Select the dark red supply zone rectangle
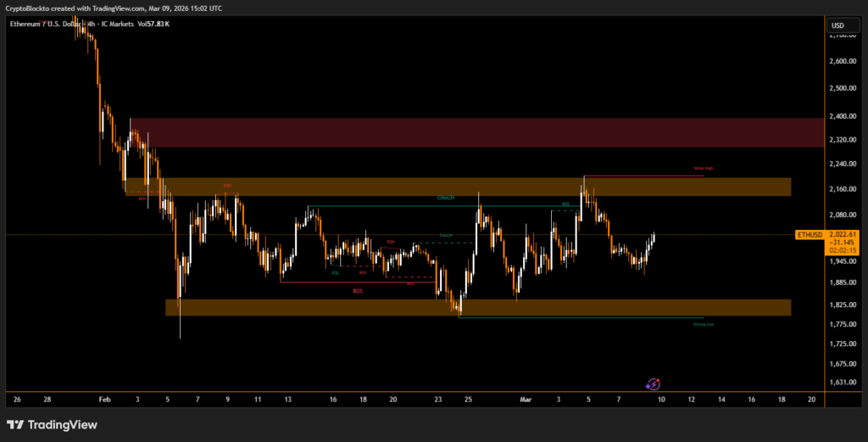The width and height of the screenshot is (868, 442). tap(476, 132)
